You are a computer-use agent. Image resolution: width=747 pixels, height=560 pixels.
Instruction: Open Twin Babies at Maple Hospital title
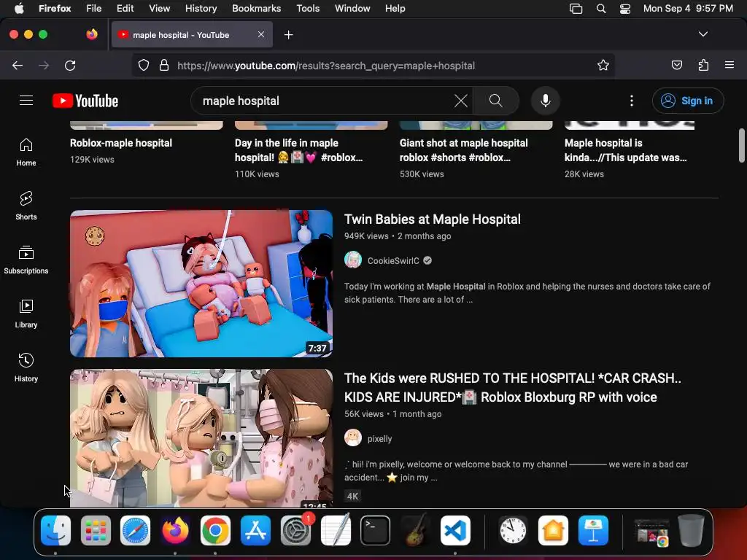point(432,219)
